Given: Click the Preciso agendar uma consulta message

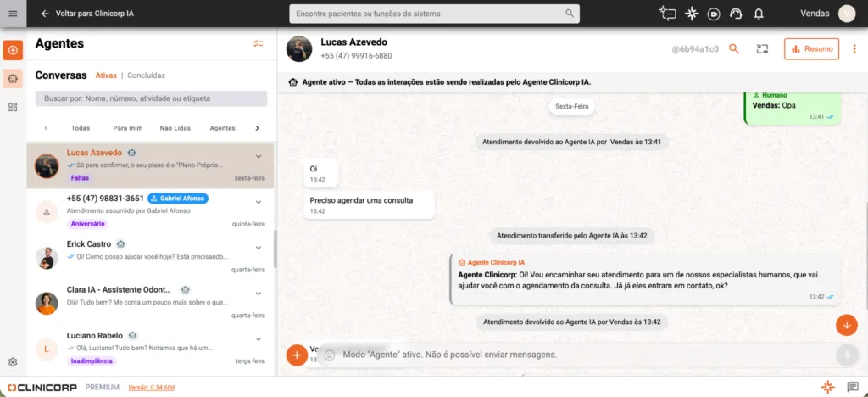Looking at the screenshot, I should click(x=368, y=205).
